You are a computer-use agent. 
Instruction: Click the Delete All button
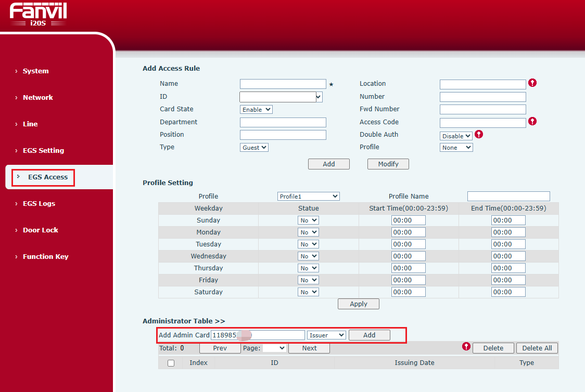[537, 348]
